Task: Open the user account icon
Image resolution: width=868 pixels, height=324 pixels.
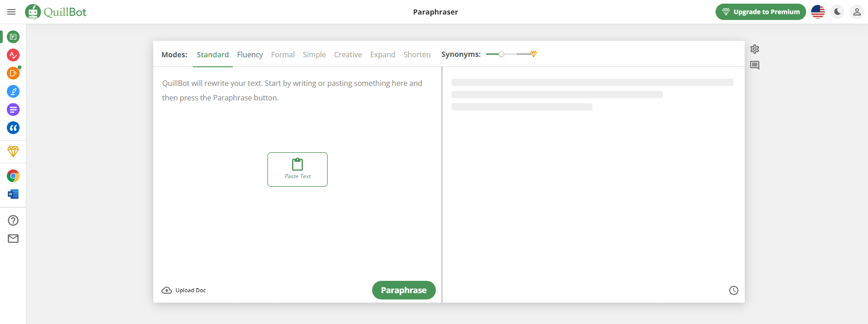Action: tap(857, 12)
